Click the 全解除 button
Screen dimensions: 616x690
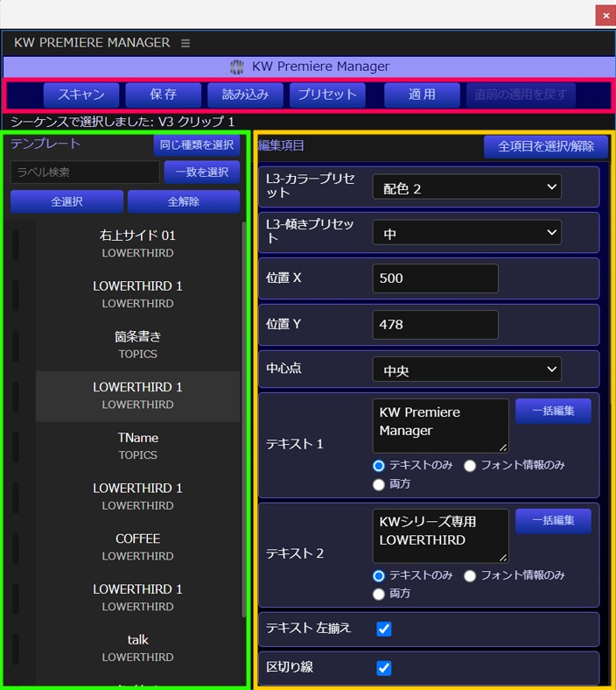184,202
